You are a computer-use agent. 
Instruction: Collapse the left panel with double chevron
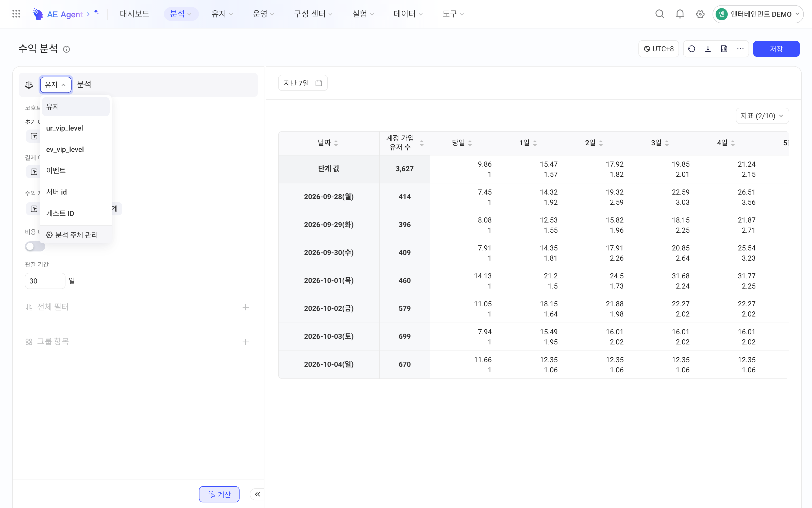tap(257, 494)
